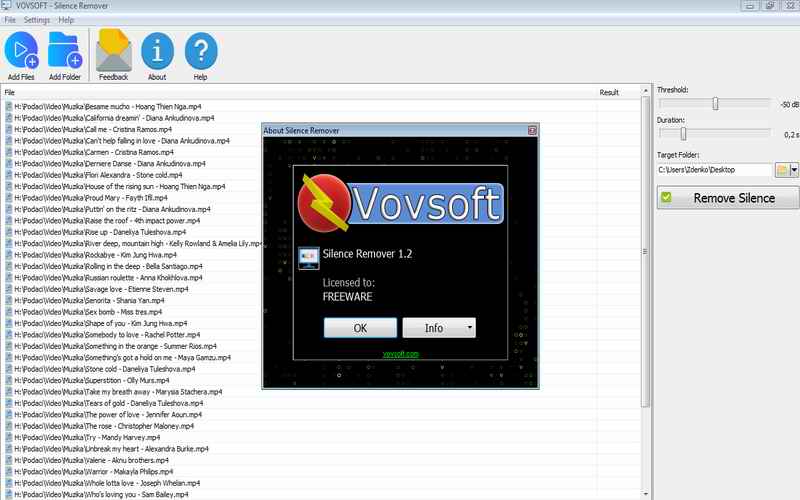Click the Add Files toolbar icon
The image size is (800, 500).
[x=21, y=50]
